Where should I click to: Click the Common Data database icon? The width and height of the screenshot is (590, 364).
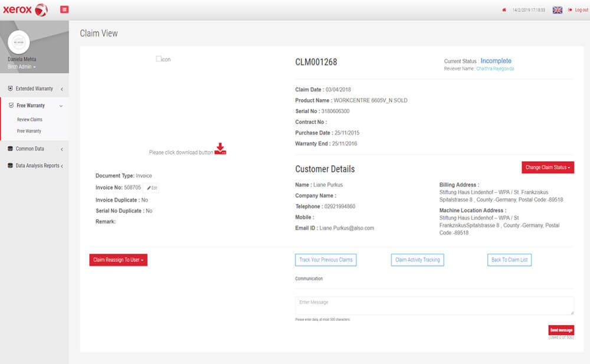(x=10, y=149)
